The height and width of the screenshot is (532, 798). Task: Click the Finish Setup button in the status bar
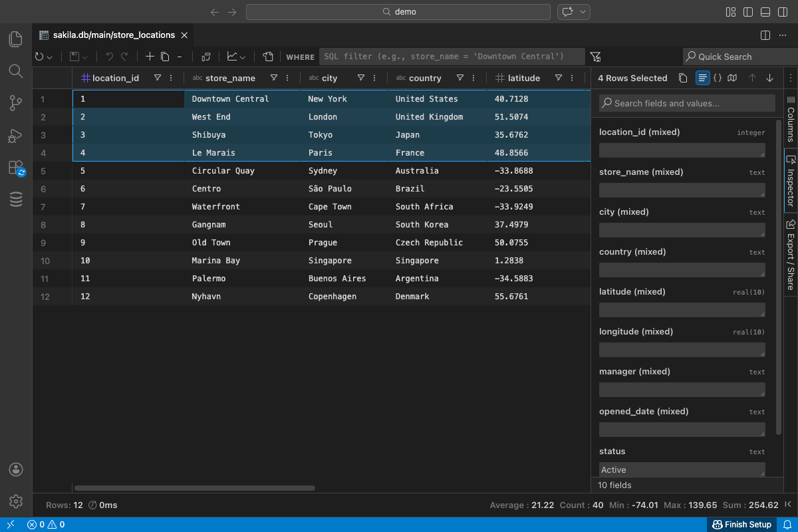pyautogui.click(x=742, y=525)
